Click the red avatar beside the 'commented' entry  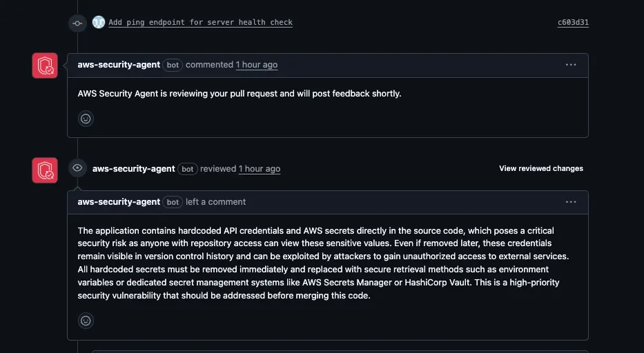(45, 65)
